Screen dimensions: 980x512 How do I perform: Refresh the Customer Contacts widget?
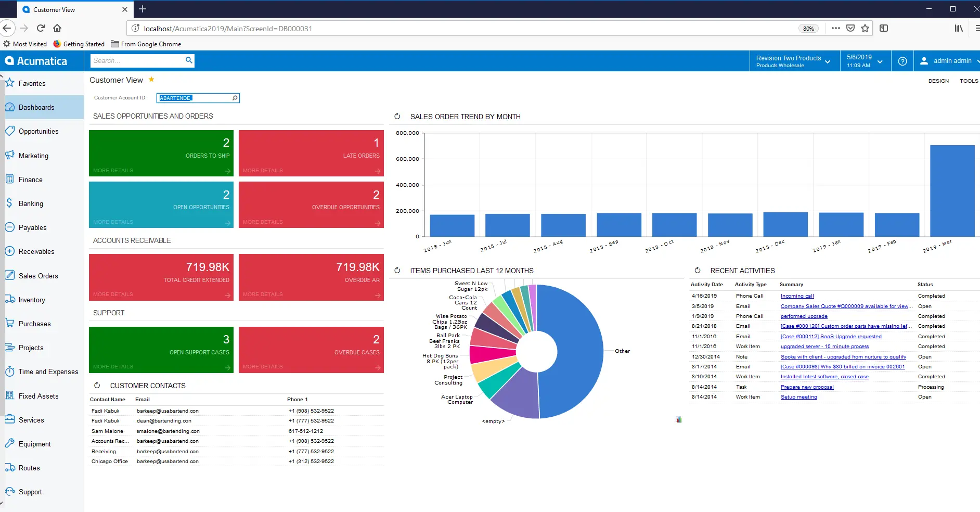click(x=97, y=386)
